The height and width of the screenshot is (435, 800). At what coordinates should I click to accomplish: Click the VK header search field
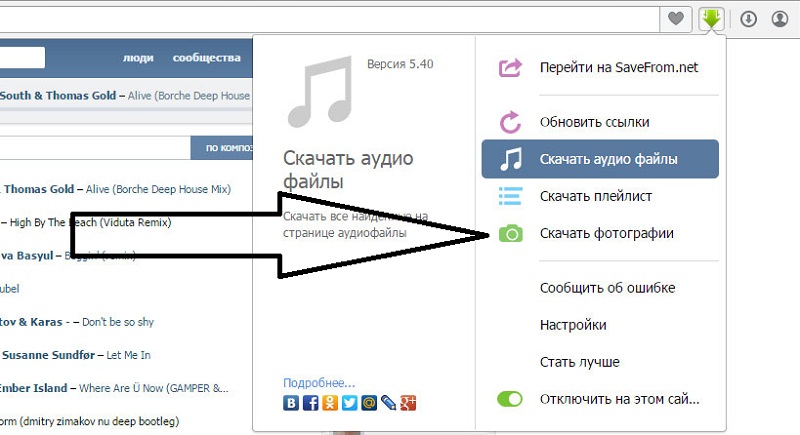tap(22, 58)
